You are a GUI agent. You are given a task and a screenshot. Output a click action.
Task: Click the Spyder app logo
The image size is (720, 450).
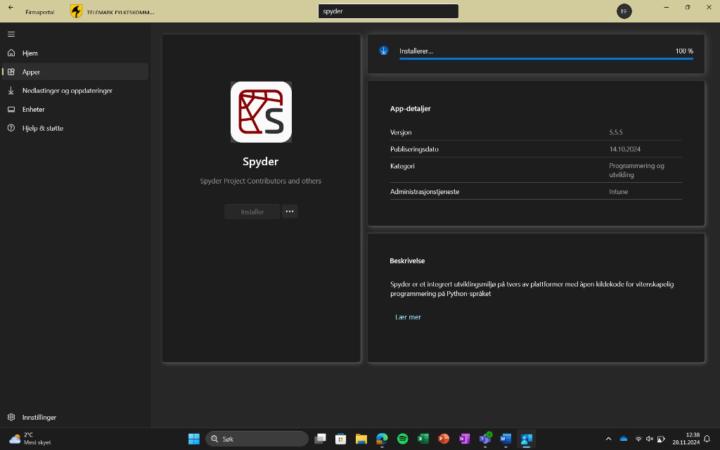[x=261, y=112]
